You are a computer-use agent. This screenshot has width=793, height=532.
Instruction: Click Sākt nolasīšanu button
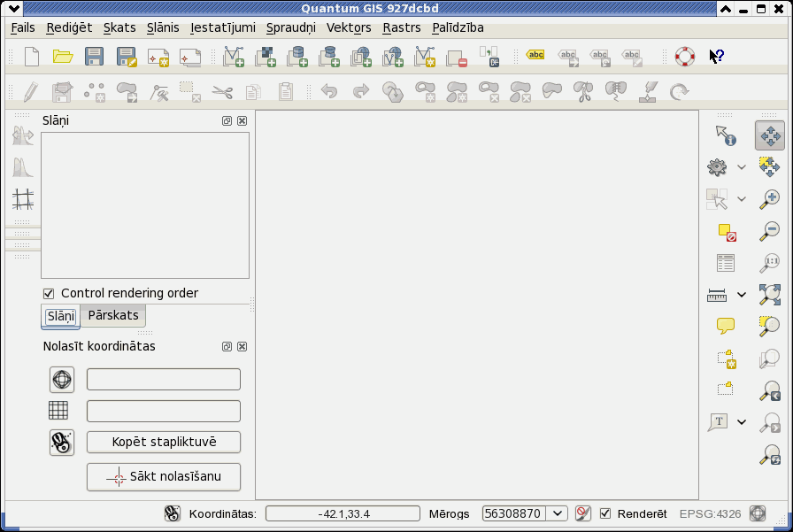164,476
